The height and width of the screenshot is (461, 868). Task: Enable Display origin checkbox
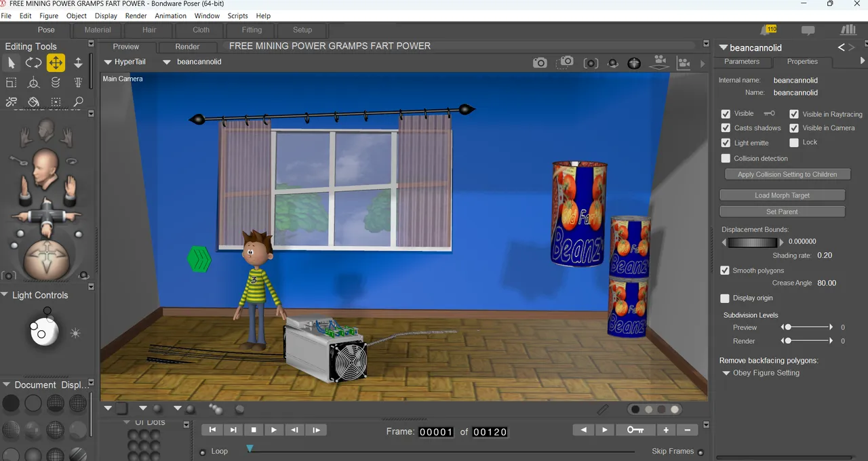tap(725, 298)
